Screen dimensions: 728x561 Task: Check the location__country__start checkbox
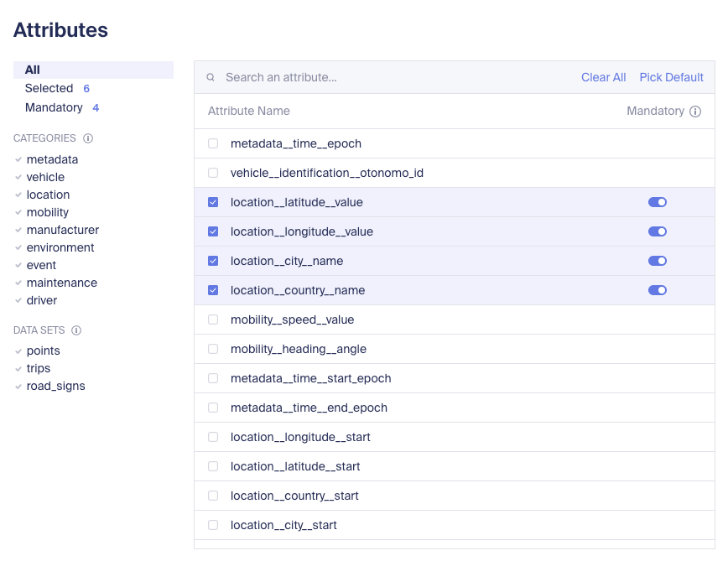click(213, 496)
